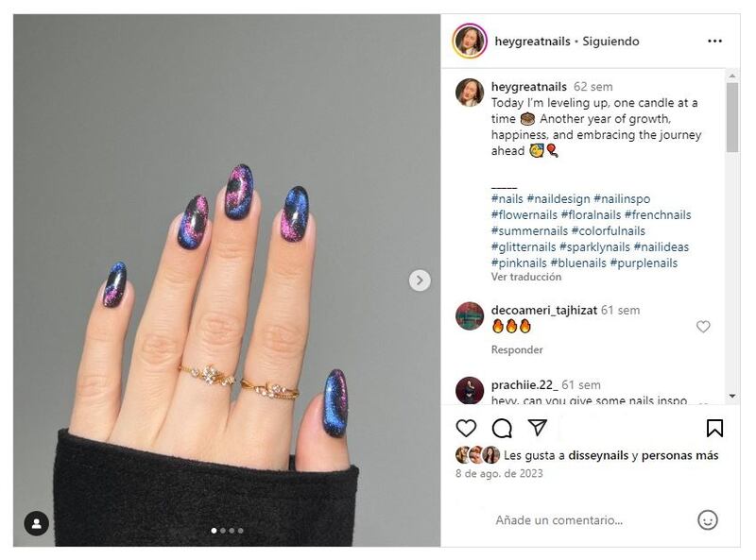
Task: Share the post with the paper plane icon
Action: pos(537,427)
